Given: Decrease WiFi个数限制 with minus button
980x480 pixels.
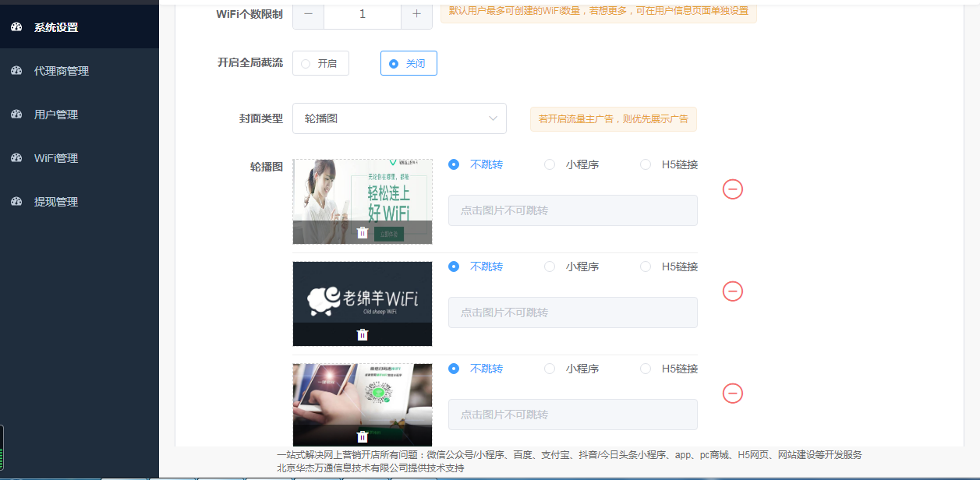Looking at the screenshot, I should point(309,14).
